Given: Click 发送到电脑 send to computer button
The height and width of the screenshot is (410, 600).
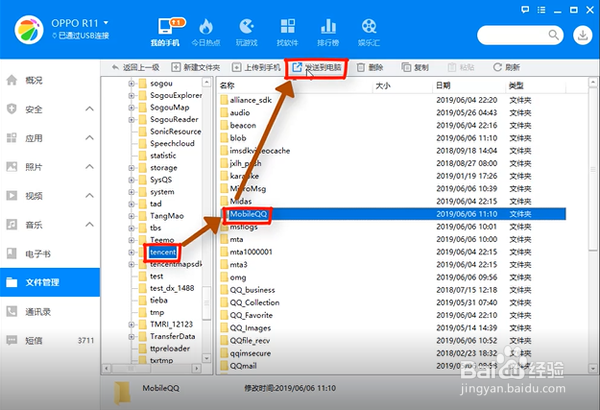Looking at the screenshot, I should pos(317,67).
